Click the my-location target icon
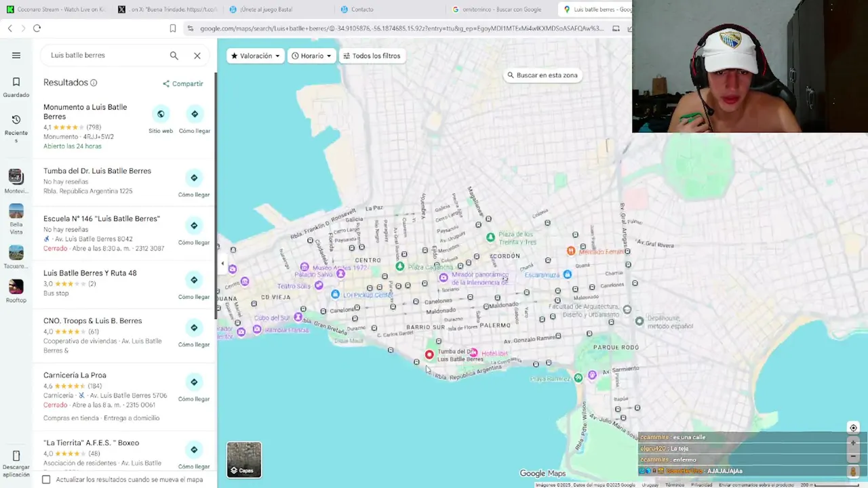Image resolution: width=868 pixels, height=488 pixels. click(853, 428)
